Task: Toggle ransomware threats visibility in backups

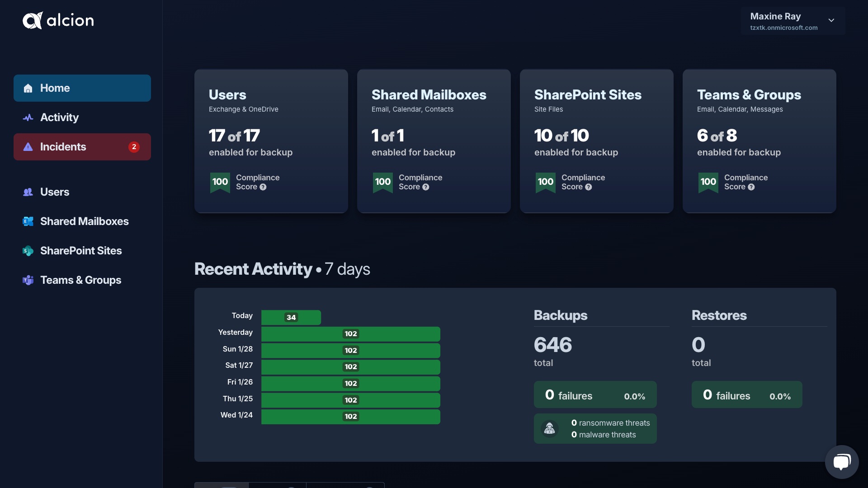Action: tap(609, 424)
